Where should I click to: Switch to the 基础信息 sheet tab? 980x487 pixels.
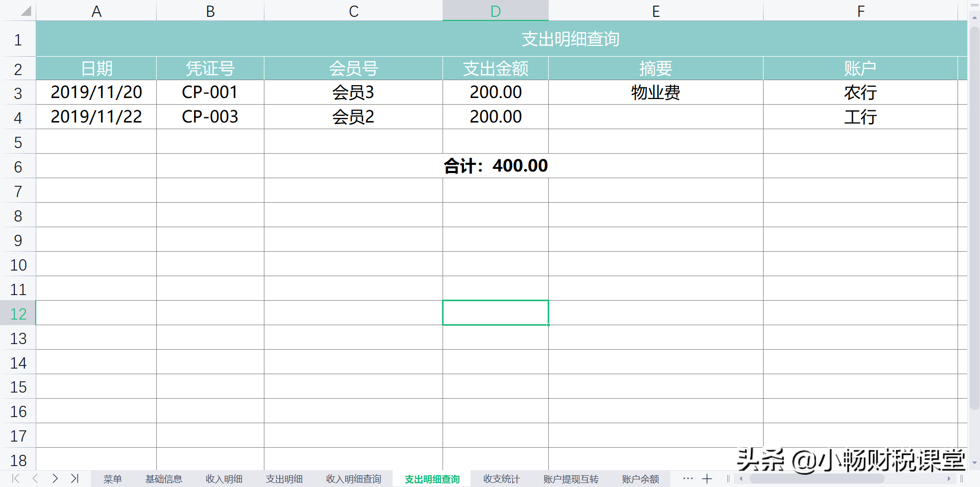[x=163, y=479]
